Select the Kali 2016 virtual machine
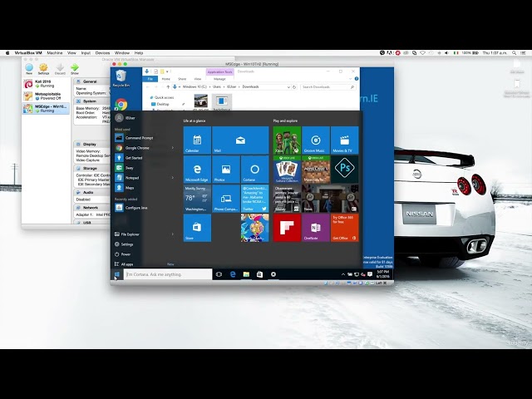The height and width of the screenshot is (399, 532). 46,84
